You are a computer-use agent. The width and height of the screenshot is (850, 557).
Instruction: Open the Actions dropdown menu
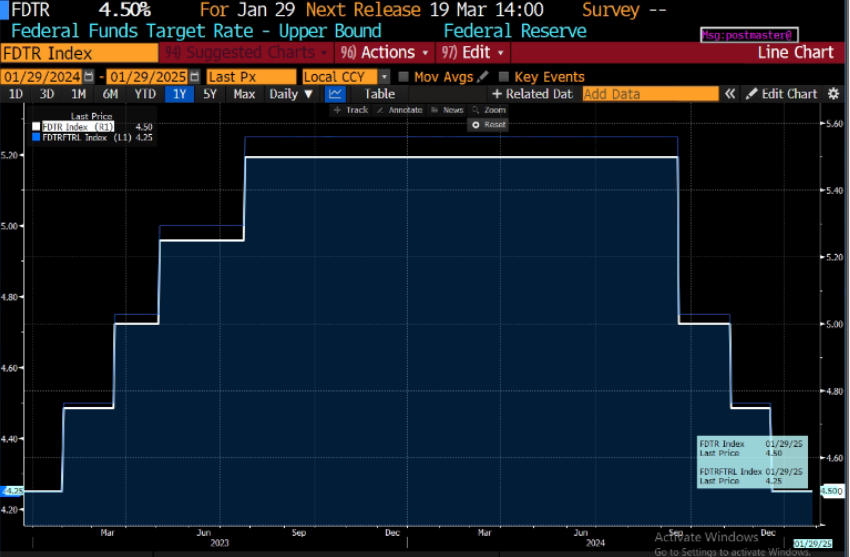tap(385, 52)
